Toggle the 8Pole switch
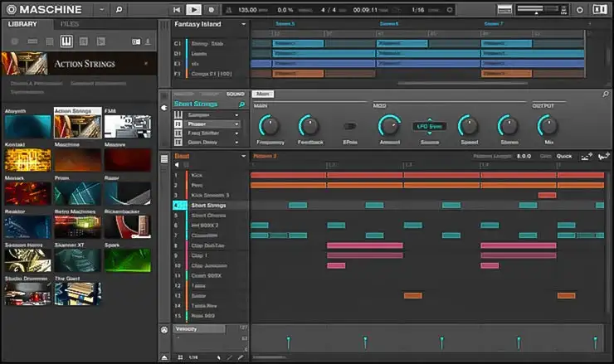Image resolution: width=614 pixels, height=364 pixels. point(349,126)
